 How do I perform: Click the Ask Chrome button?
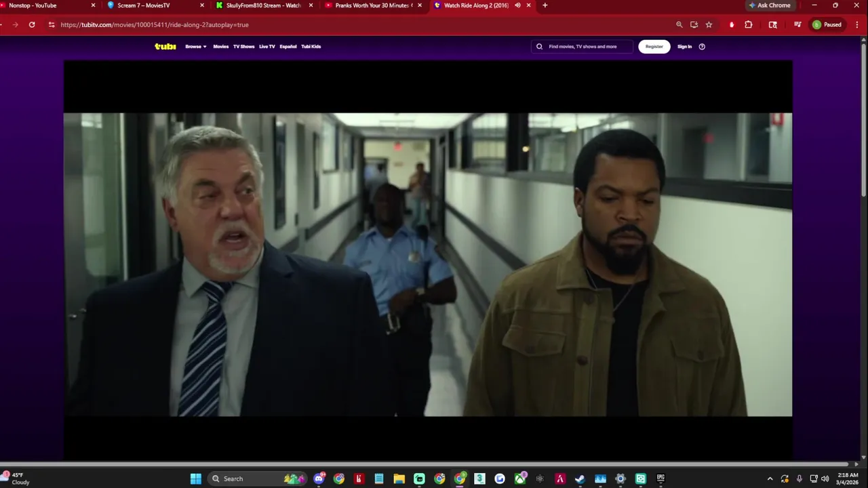pos(770,5)
